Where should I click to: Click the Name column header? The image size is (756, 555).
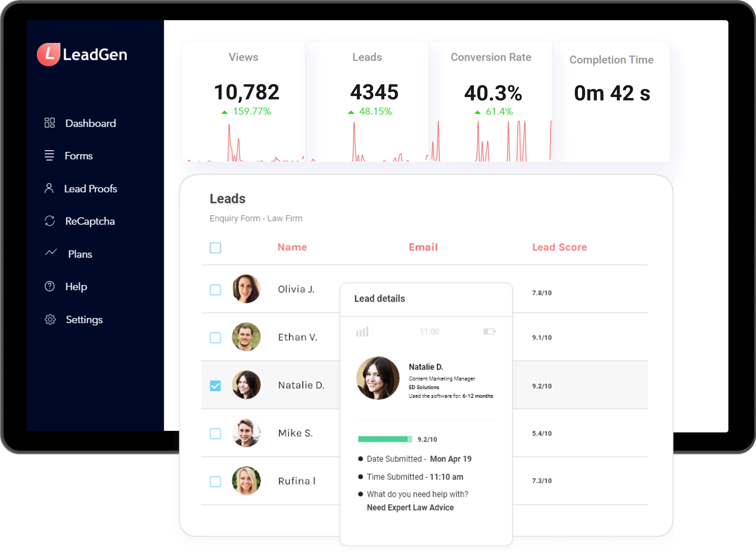click(292, 247)
